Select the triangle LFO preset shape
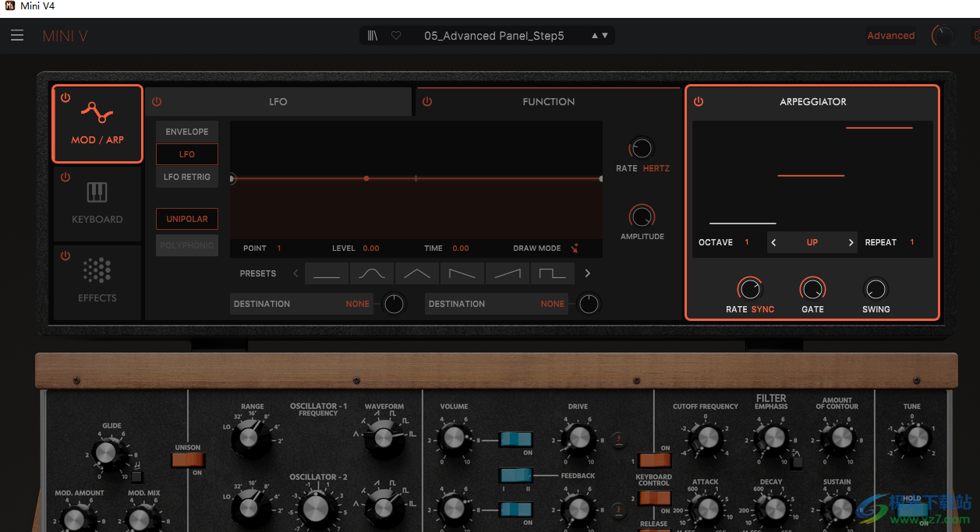 [x=417, y=273]
